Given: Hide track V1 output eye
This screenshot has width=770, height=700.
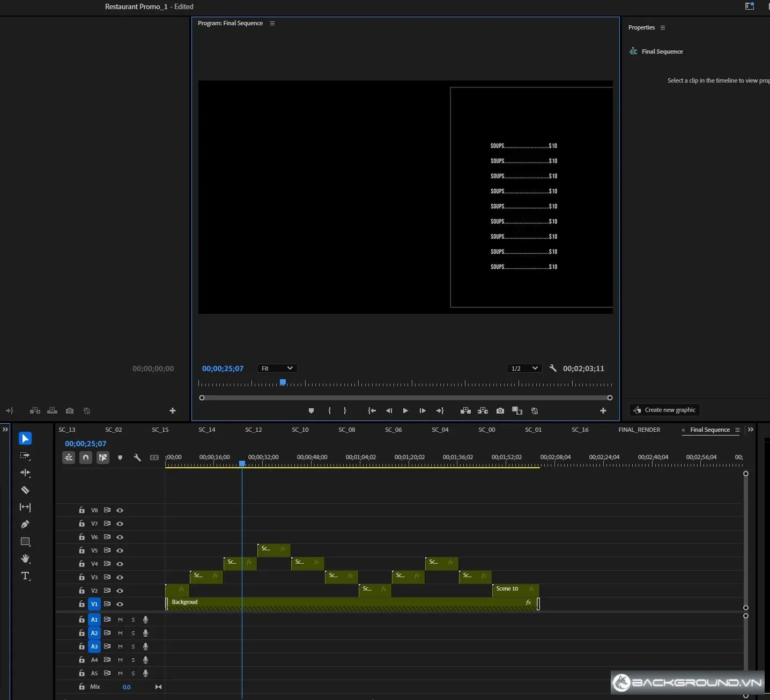Looking at the screenshot, I should click(x=120, y=604).
